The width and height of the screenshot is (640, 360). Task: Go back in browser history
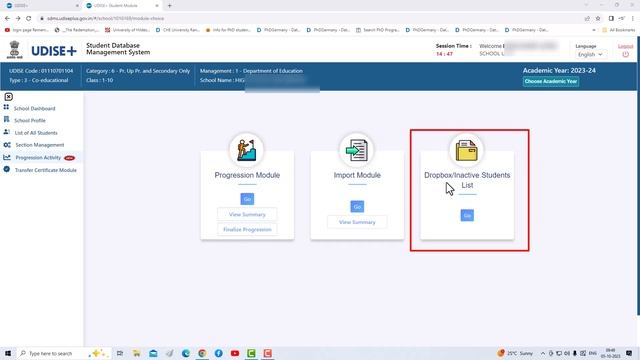7,18
